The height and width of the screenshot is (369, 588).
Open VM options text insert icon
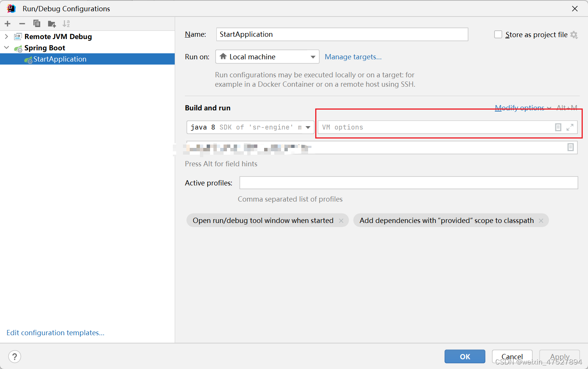(558, 127)
